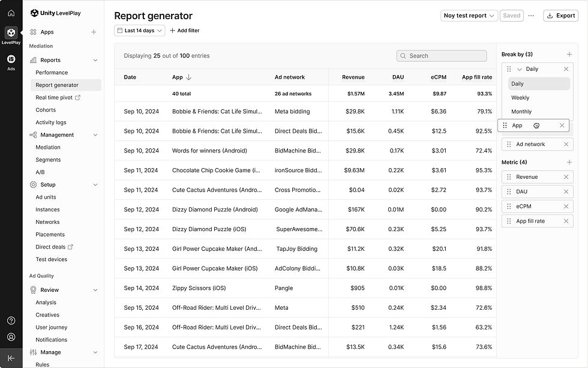
Task: Open Creatives under Review
Action: coord(47,315)
